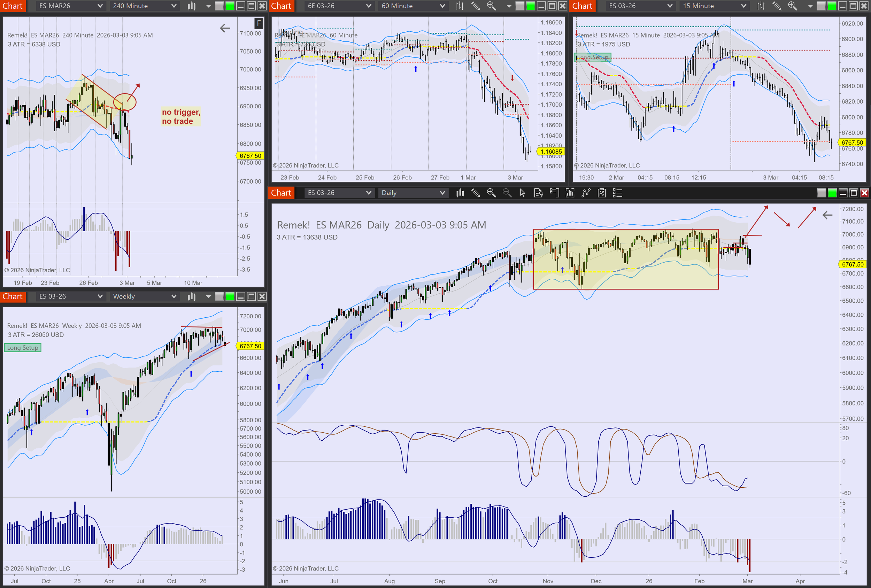Select the drawing tools pencil in Daily chart
Image resolution: width=871 pixels, height=588 pixels.
476,193
